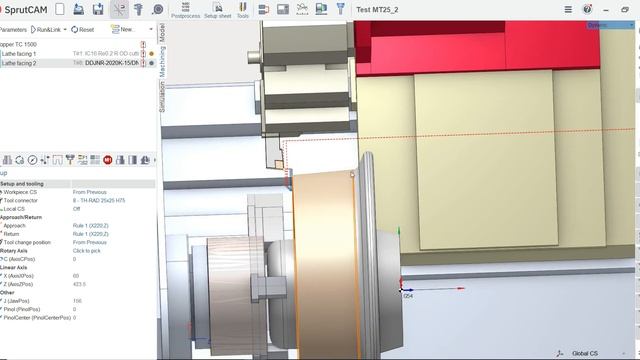Click the columns icon in parameters toolbar
The image size is (640, 360).
tap(133, 160)
